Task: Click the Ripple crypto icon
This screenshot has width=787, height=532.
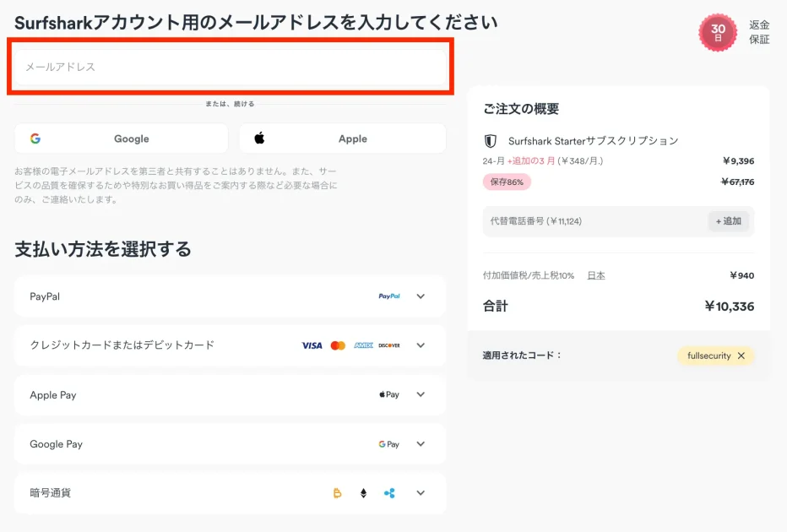Action: (x=389, y=493)
